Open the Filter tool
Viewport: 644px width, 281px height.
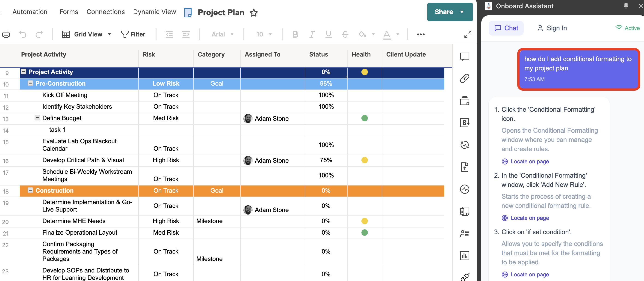pos(133,34)
